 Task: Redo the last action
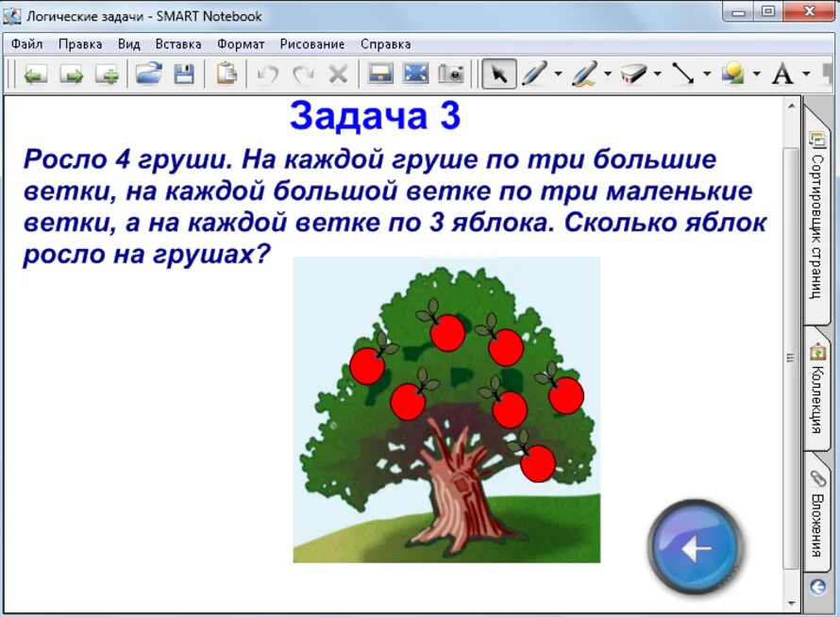click(303, 74)
